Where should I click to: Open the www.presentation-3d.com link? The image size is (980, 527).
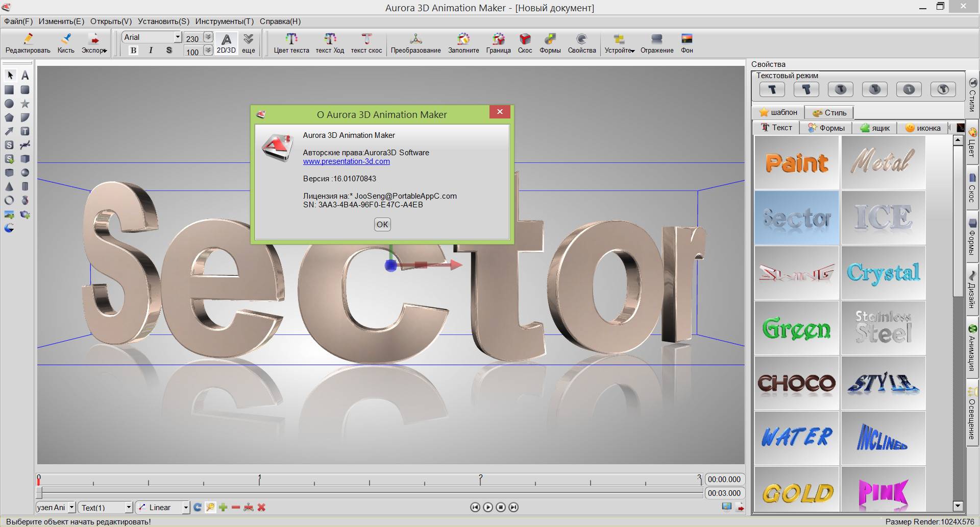[346, 161]
